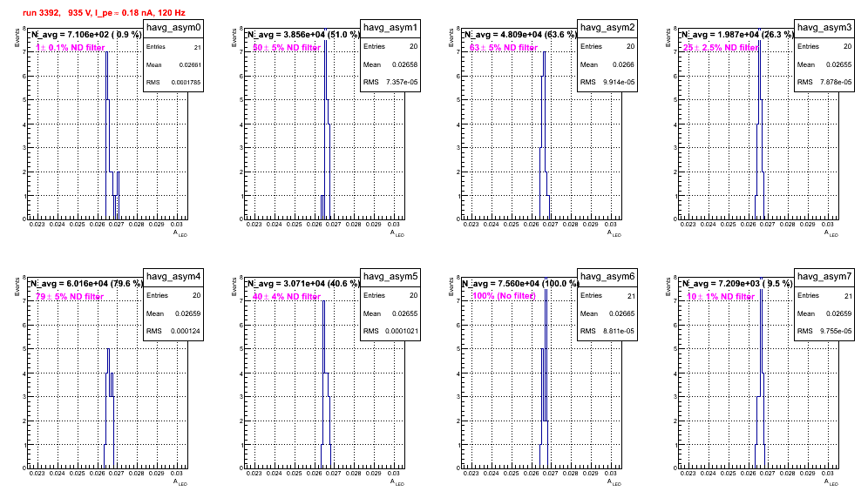The image size is (868, 498).
Task: Click the N_avg = 7.560e+04 label
Action: click(x=521, y=284)
